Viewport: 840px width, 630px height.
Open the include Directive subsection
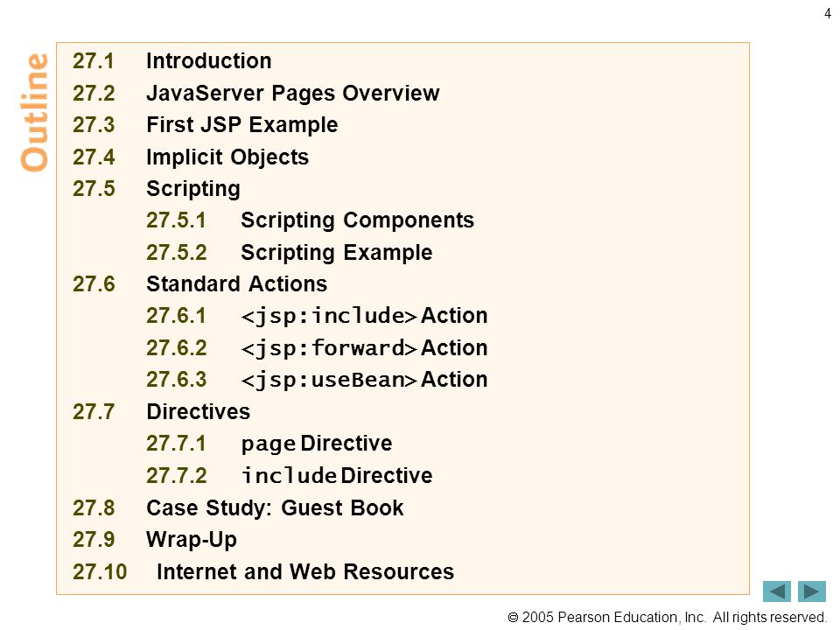[290, 476]
